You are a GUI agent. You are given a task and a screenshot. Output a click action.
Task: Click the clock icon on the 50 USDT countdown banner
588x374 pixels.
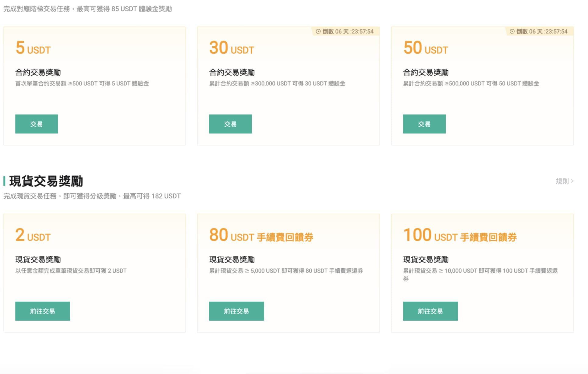click(x=511, y=31)
